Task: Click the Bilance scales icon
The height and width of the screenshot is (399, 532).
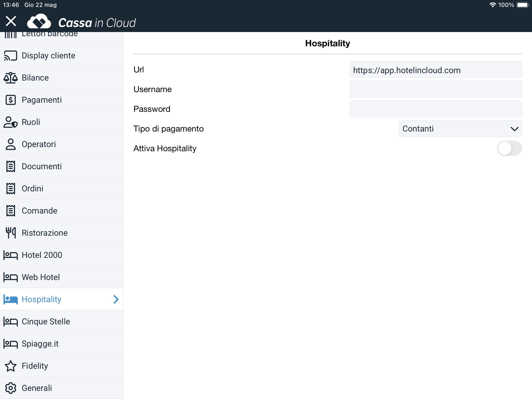Action: point(11,78)
